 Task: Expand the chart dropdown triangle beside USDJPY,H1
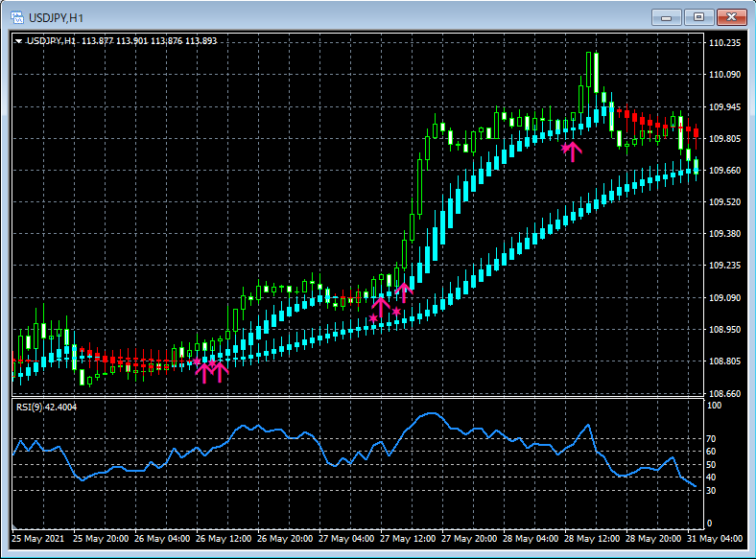(18, 41)
